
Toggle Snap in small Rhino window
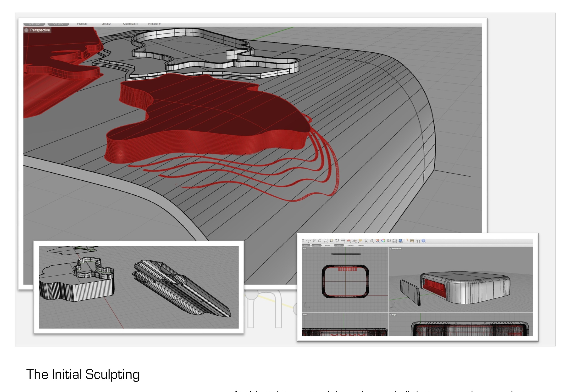click(339, 246)
